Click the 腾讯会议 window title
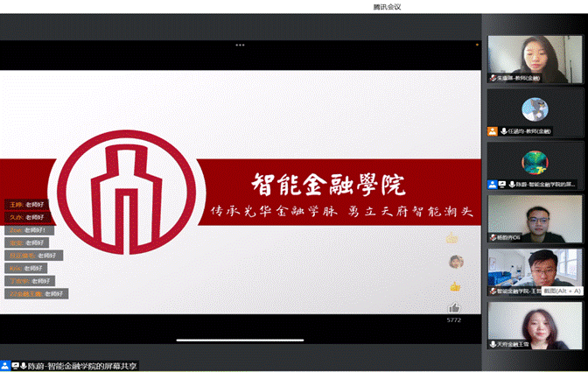Screen dimensions: 588x372 [387, 7]
